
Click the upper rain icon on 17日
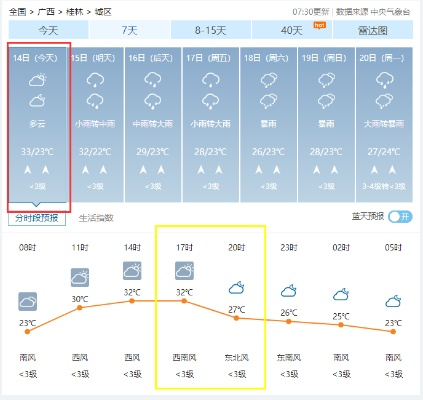211,80
